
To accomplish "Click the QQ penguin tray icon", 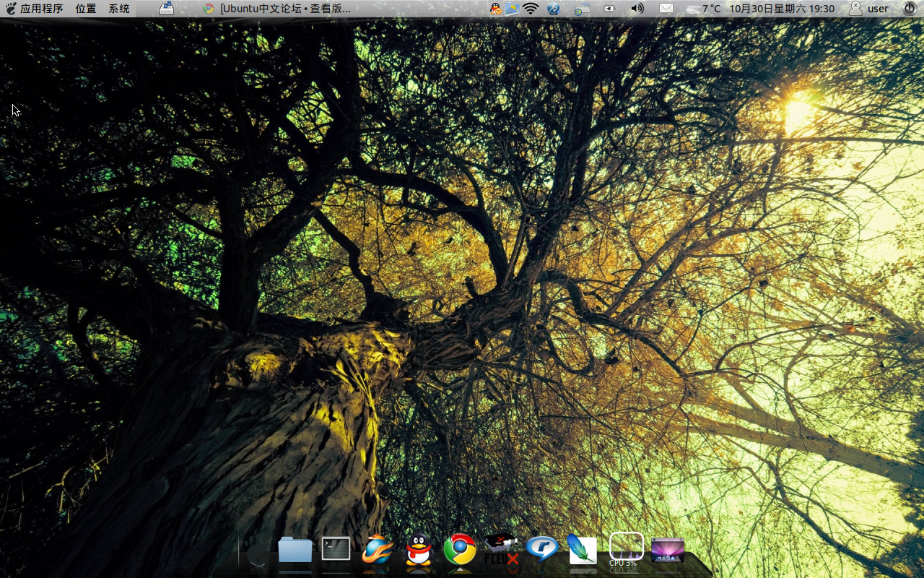I will 496,9.
